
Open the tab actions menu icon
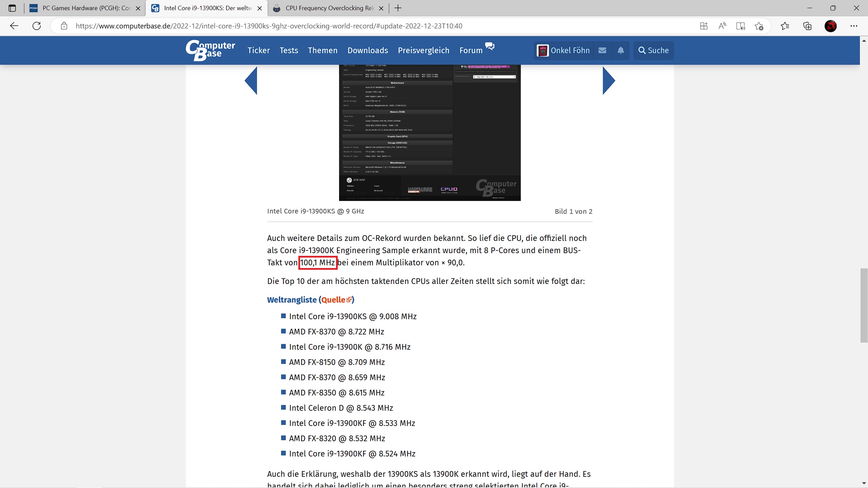click(x=12, y=8)
